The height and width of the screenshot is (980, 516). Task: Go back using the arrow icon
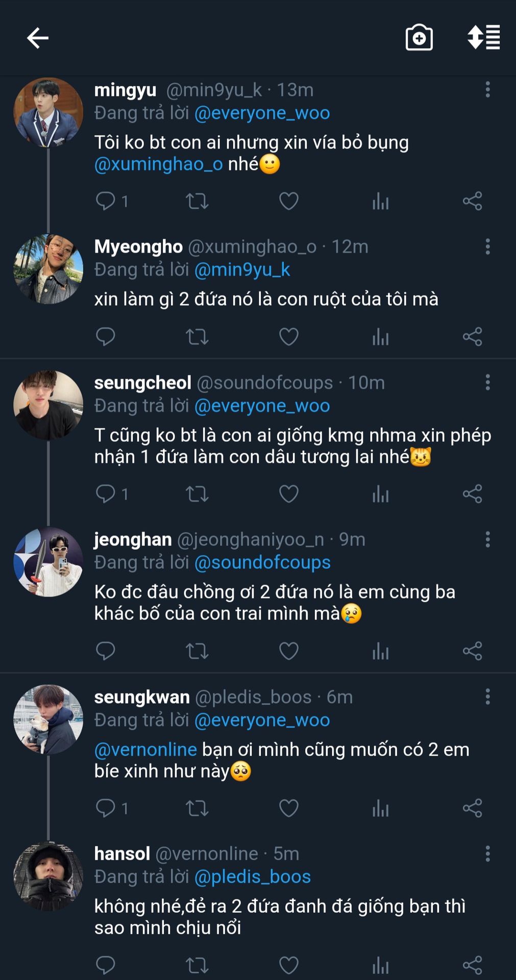(x=38, y=38)
